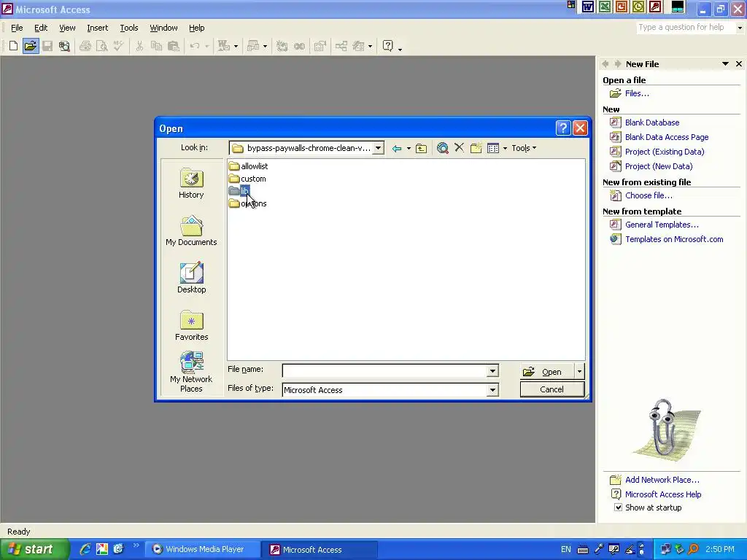The image size is (747, 560).
Task: Open the File menu
Action: 17,28
